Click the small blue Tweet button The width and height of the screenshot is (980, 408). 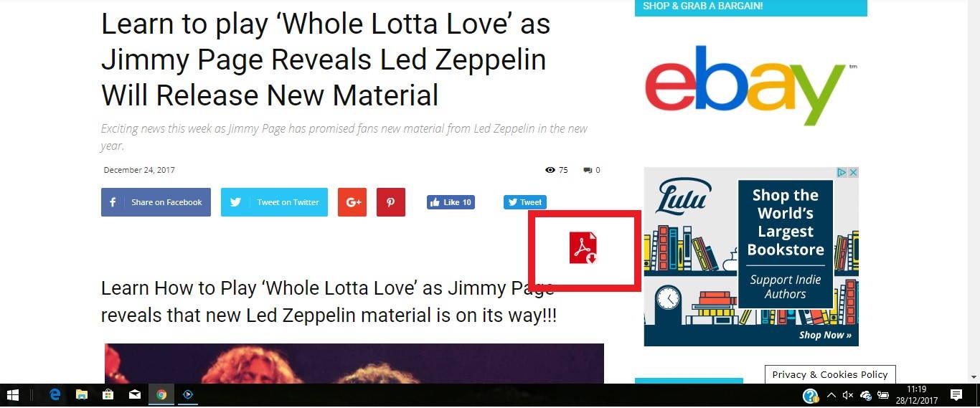525,202
